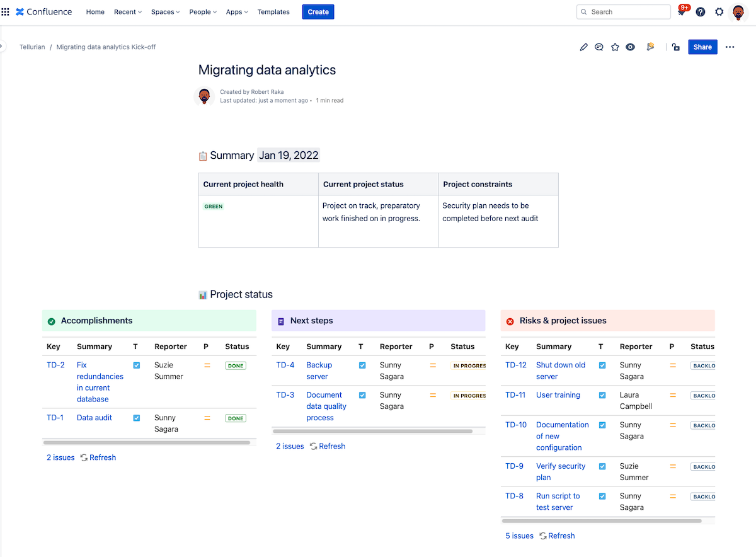This screenshot has width=756, height=557.
Task: Open the Templates menu item
Action: tap(273, 11)
